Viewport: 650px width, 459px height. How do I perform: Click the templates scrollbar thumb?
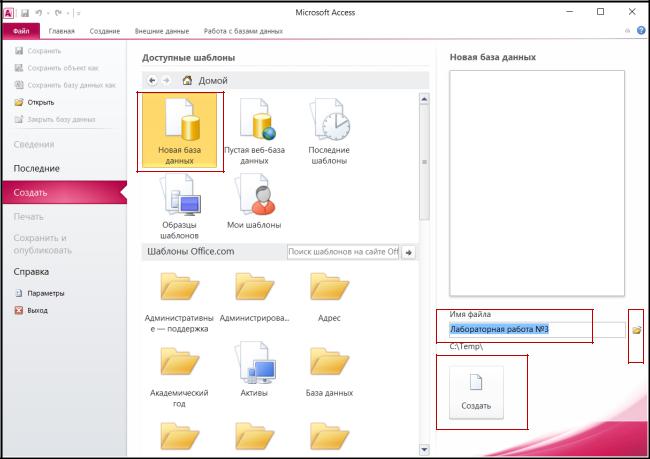pos(424,162)
